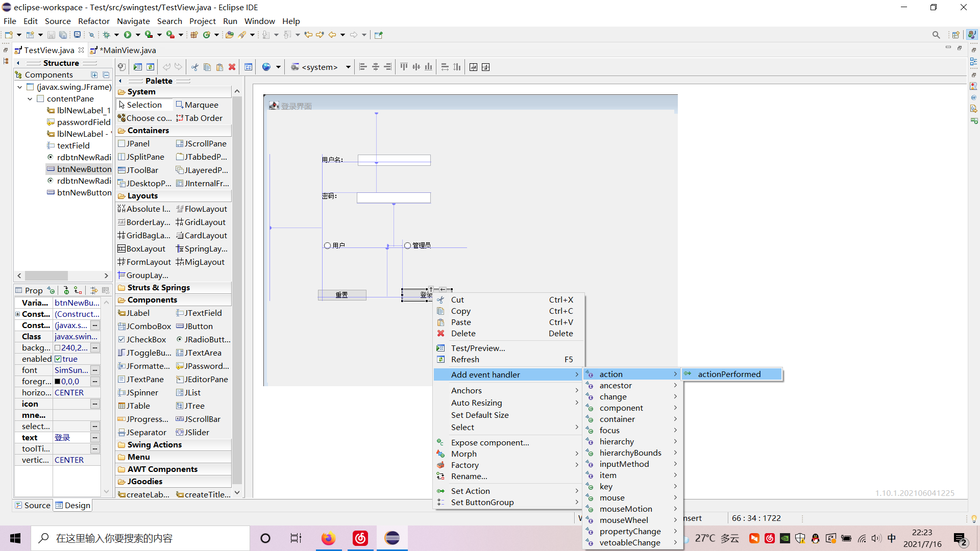The width and height of the screenshot is (980, 551).
Task: Click the ... button beside the font property
Action: 95,370
